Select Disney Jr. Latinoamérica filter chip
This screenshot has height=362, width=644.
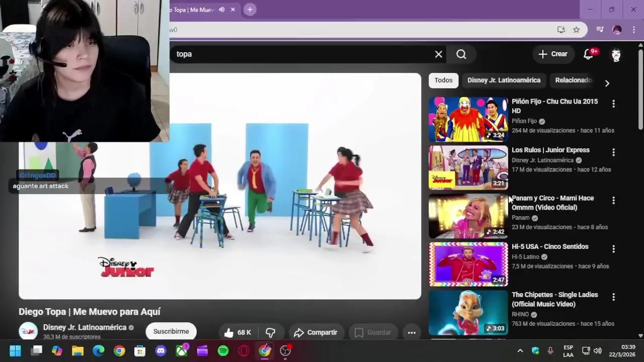pos(504,80)
